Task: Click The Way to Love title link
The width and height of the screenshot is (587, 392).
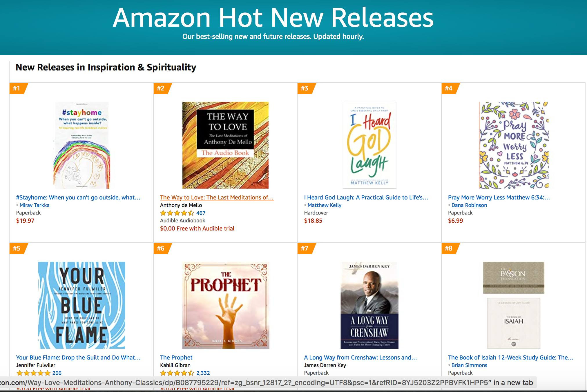Action: click(217, 197)
